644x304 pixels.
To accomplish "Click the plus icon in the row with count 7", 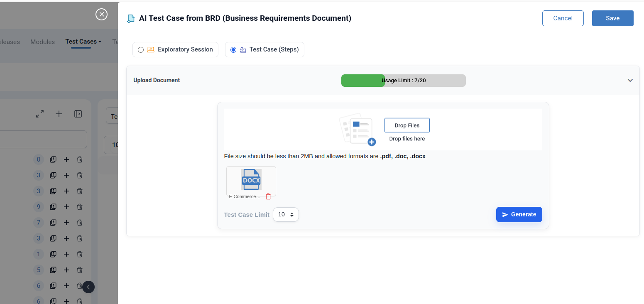I will [66, 223].
